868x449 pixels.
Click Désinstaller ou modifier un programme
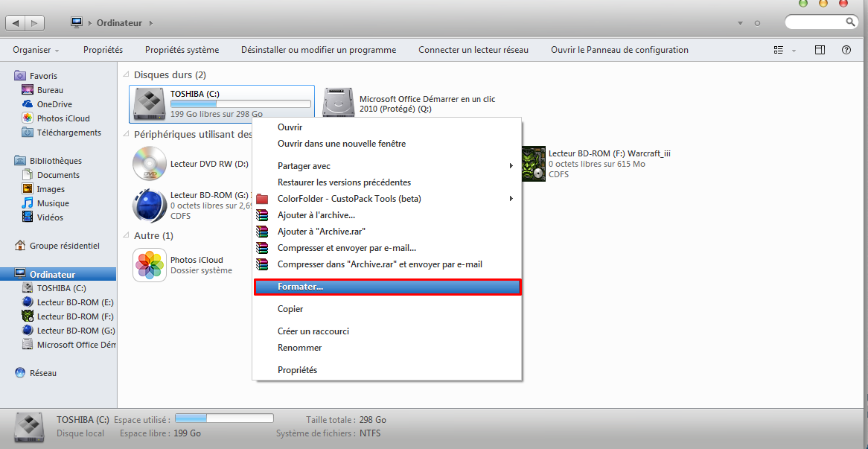tap(319, 50)
